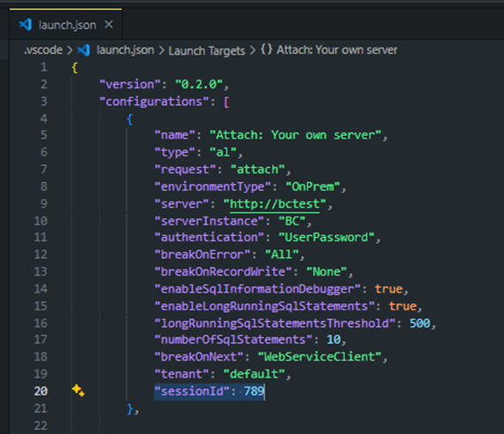
Task: Click the "sessionId" key on line 20
Action: 192,392
